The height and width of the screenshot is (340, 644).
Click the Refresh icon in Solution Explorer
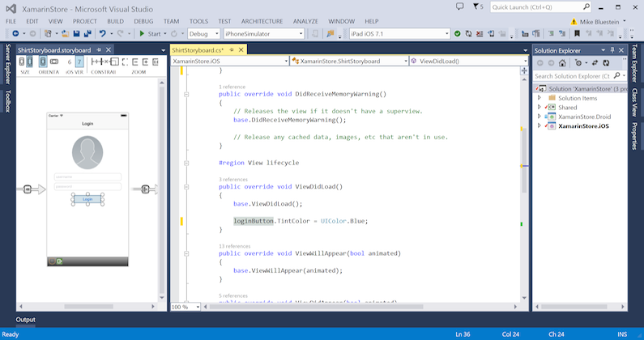(x=606, y=63)
